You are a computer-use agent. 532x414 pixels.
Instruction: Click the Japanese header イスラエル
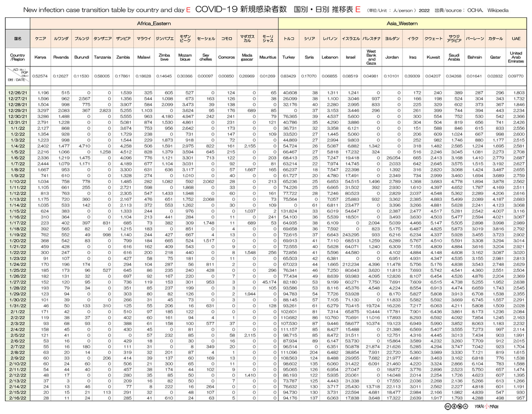click(351, 39)
